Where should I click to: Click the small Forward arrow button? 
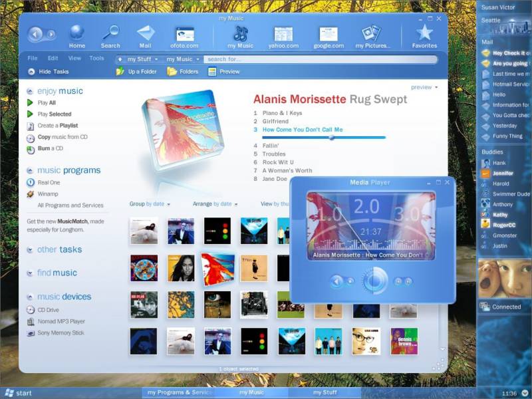51,35
